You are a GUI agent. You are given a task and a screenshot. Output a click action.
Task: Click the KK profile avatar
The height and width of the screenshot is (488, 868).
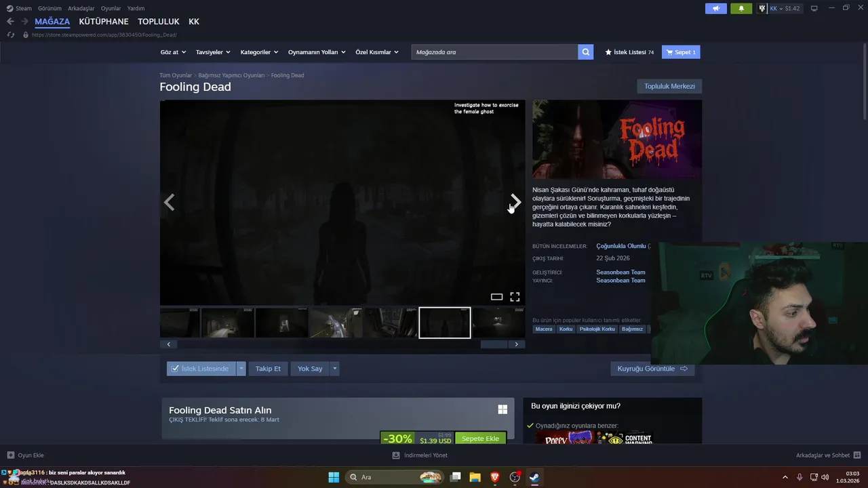click(x=762, y=8)
